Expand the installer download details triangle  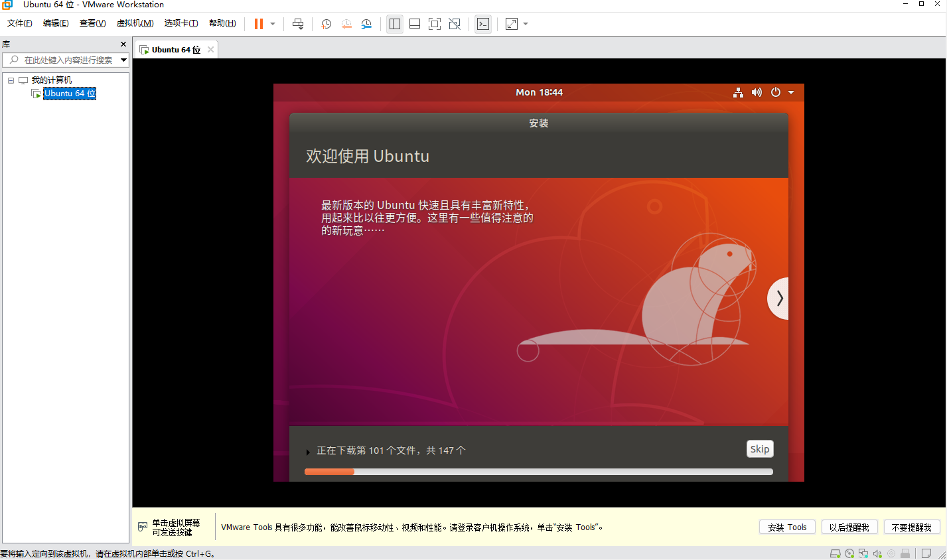(x=308, y=451)
